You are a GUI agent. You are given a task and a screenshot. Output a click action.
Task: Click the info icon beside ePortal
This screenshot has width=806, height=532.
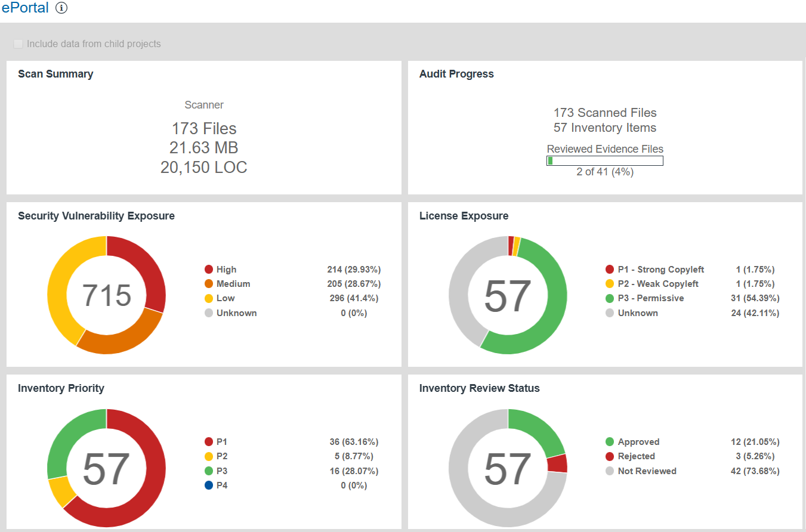[x=61, y=8]
